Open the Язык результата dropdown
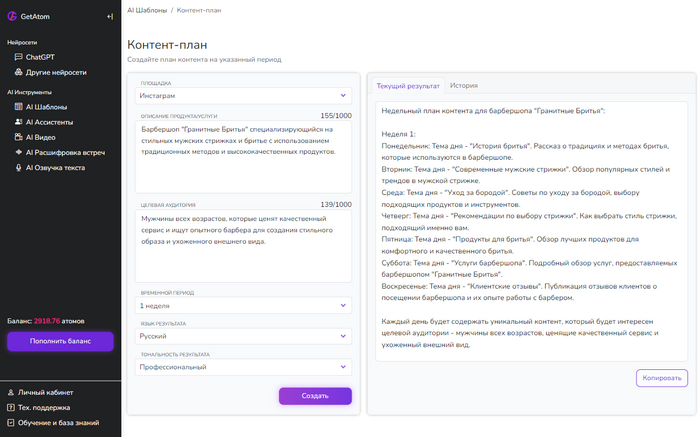Screen dimensions: 700x437 pyautogui.click(x=244, y=336)
